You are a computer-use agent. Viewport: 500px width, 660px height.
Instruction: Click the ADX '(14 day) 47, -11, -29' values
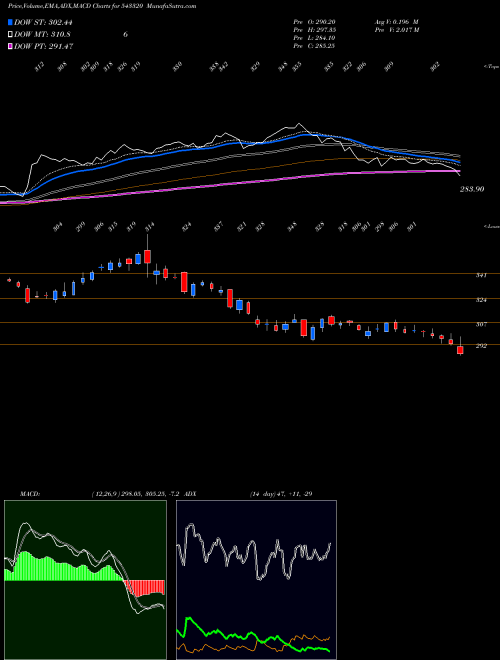(281, 494)
